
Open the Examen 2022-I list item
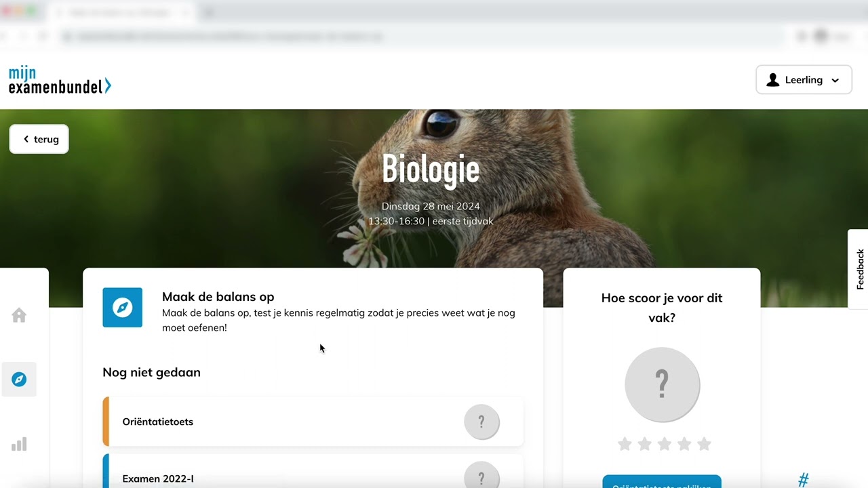point(313,472)
